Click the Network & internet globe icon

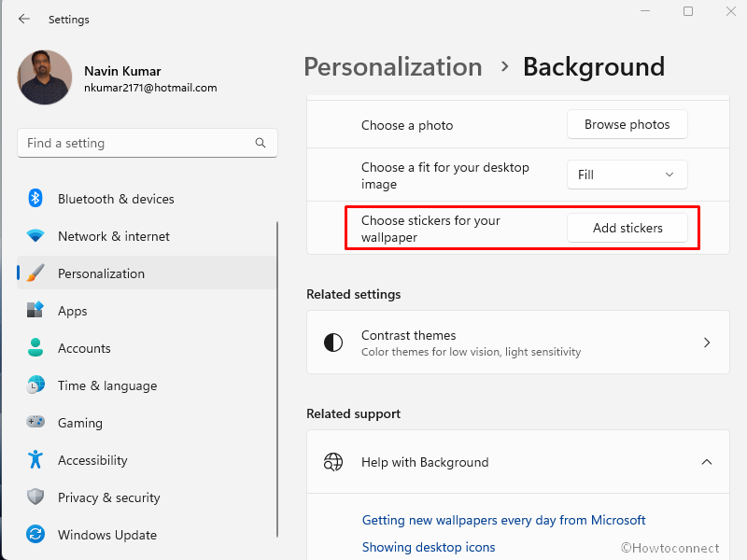pos(35,236)
